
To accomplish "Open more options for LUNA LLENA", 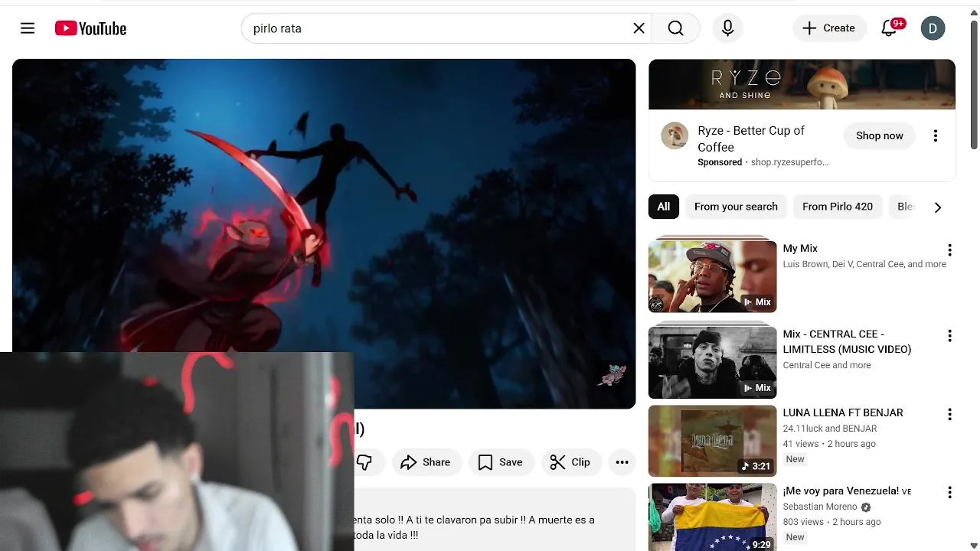I will tap(949, 414).
